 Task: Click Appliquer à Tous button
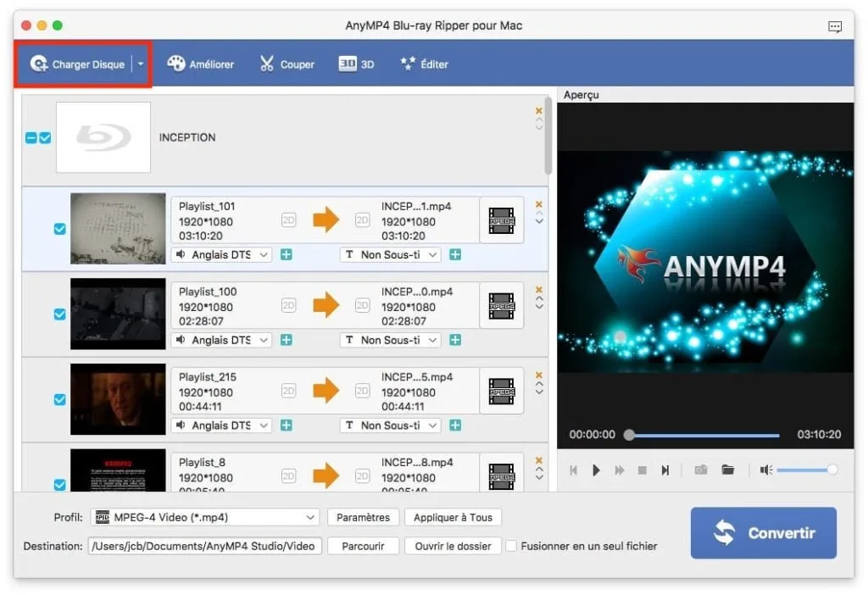453,517
